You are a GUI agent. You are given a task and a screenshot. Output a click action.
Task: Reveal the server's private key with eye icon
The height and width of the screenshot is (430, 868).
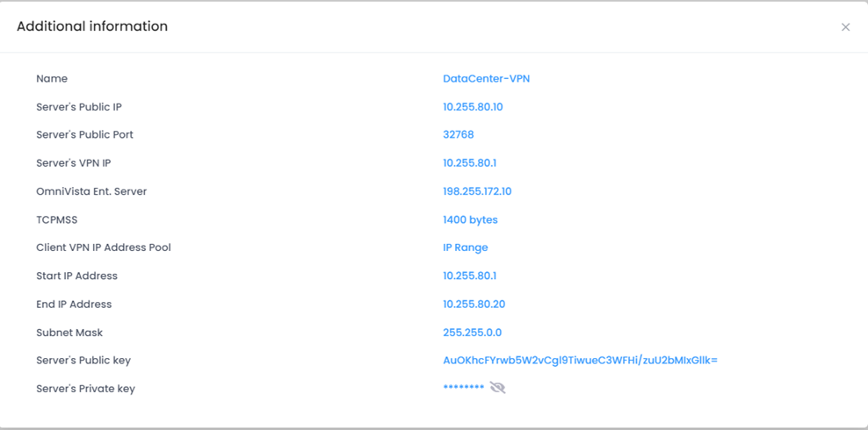(497, 388)
